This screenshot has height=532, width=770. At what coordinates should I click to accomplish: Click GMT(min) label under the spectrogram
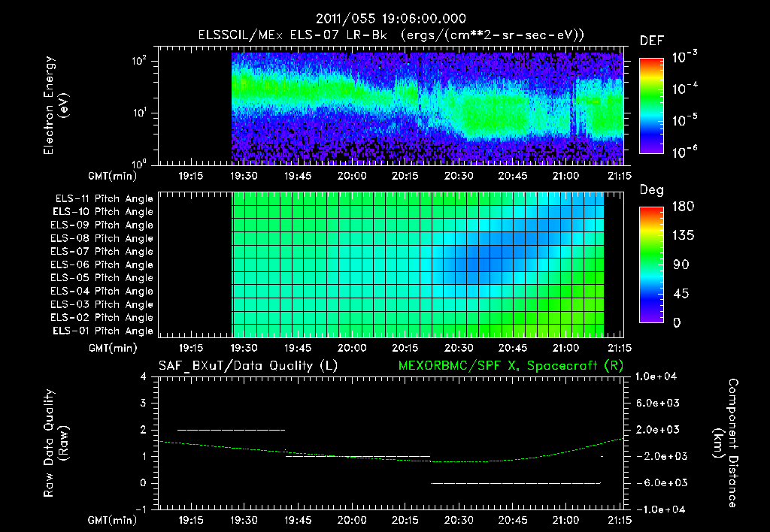pyautogui.click(x=113, y=176)
